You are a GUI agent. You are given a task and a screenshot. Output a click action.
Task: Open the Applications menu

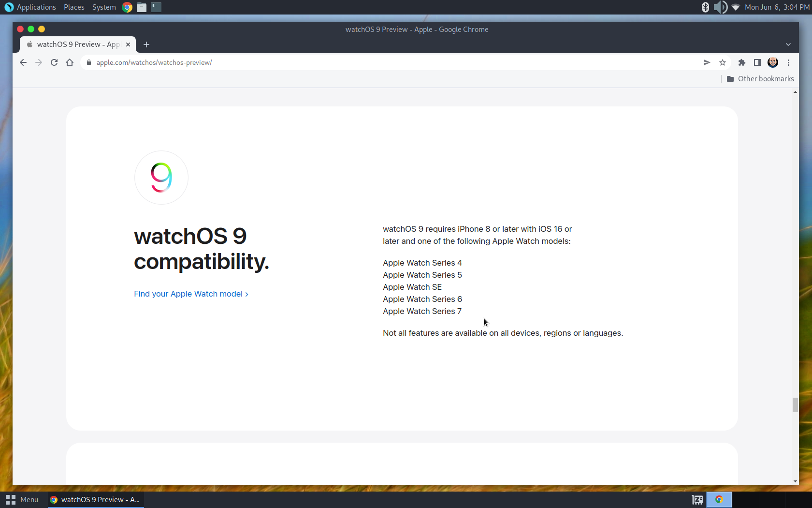(x=30, y=7)
